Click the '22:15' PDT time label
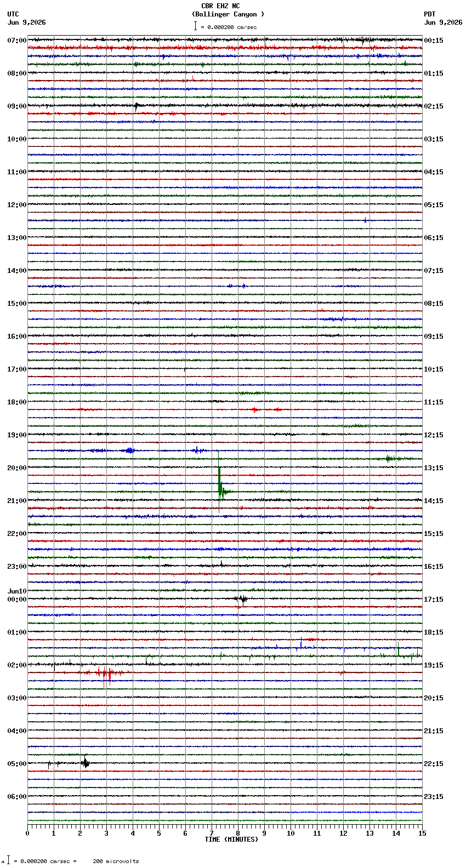Screen dimensions: 466x868 coord(434,764)
